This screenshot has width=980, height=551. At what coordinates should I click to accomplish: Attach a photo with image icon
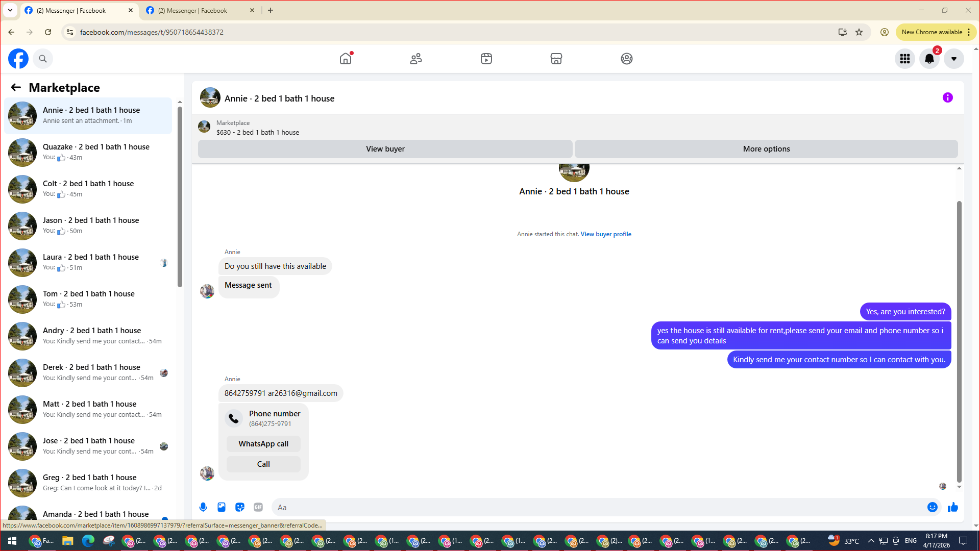click(x=222, y=507)
